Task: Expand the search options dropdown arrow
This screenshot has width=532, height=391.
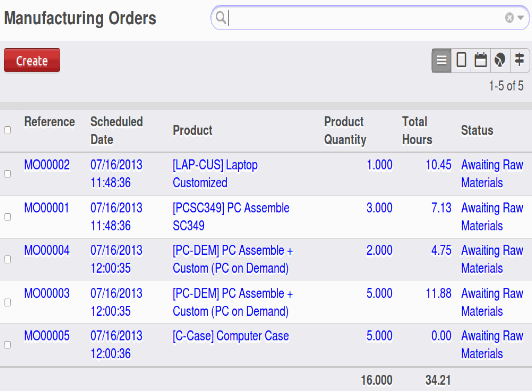Action: [x=521, y=18]
